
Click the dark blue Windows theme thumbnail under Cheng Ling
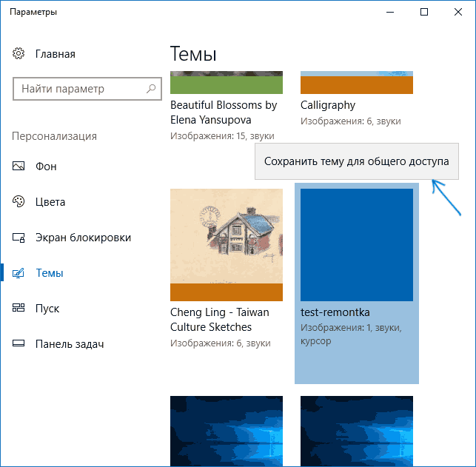[227, 431]
